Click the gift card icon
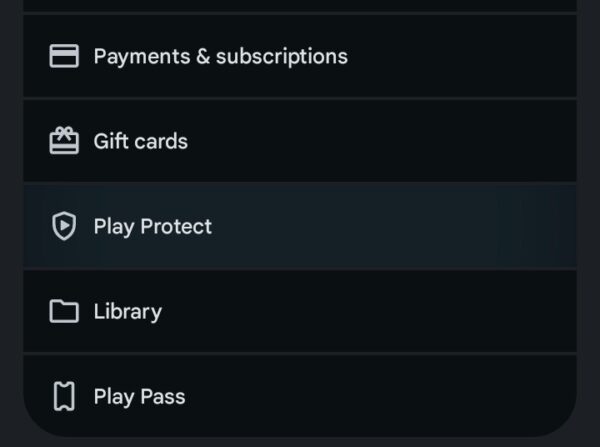600x447 pixels. (64, 141)
